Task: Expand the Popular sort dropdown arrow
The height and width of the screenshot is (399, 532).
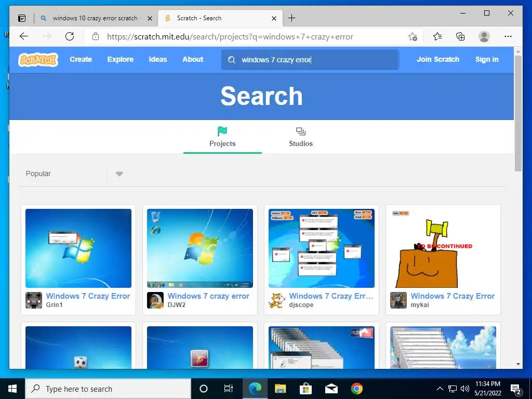Action: (119, 174)
